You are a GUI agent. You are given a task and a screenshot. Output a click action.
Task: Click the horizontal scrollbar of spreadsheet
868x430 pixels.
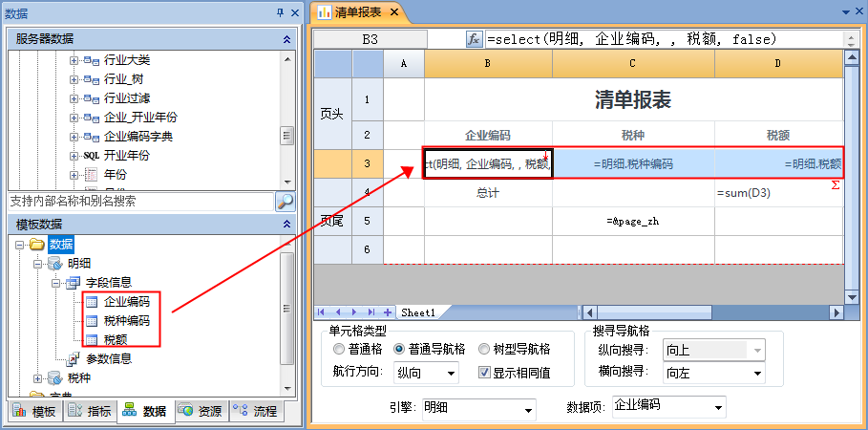click(707, 312)
